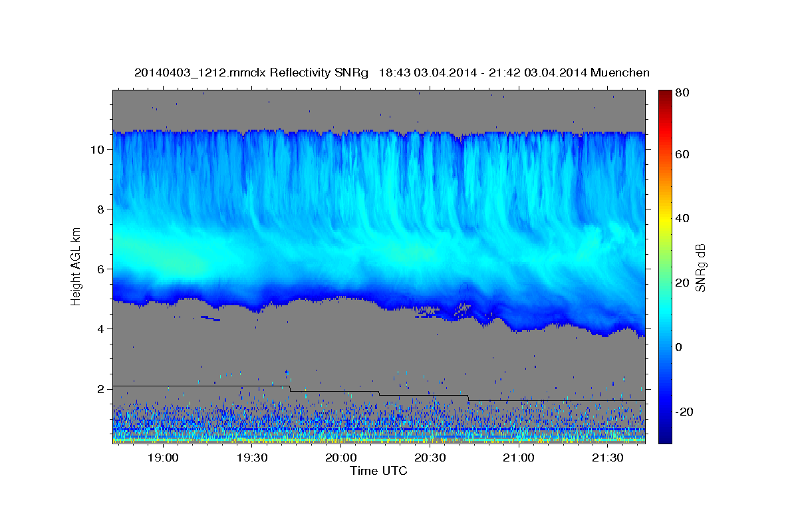
Task: Click the colorbar value 20
Action: pyautogui.click(x=682, y=283)
